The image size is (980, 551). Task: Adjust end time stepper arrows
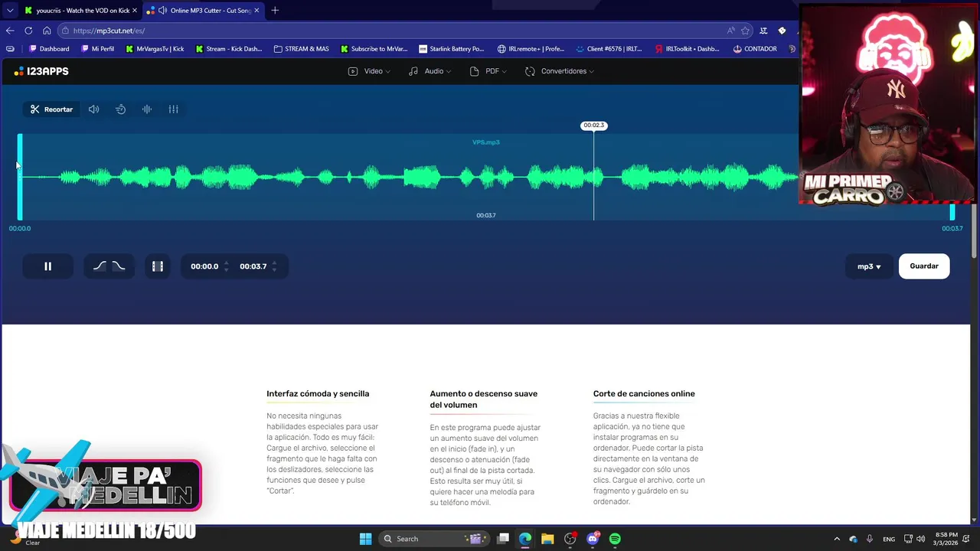point(274,266)
